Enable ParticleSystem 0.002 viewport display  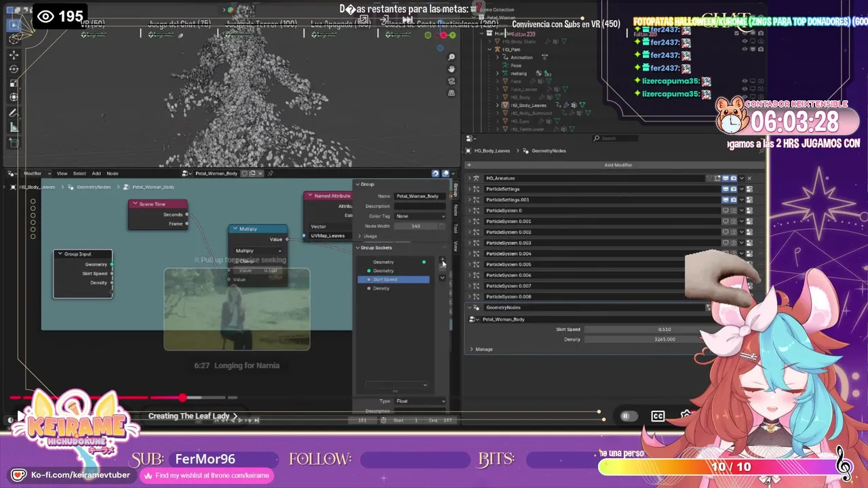725,232
